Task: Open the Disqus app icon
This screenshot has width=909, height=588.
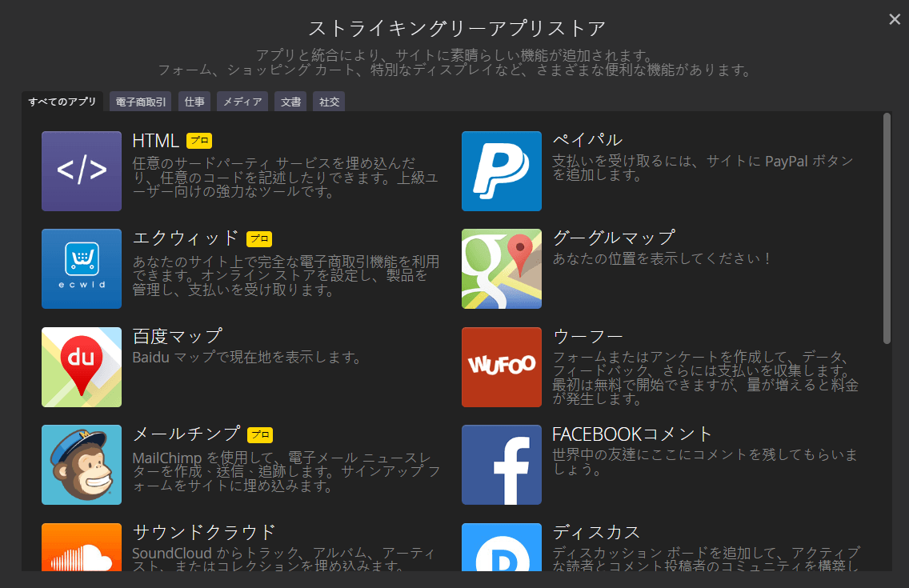Action: [502, 547]
